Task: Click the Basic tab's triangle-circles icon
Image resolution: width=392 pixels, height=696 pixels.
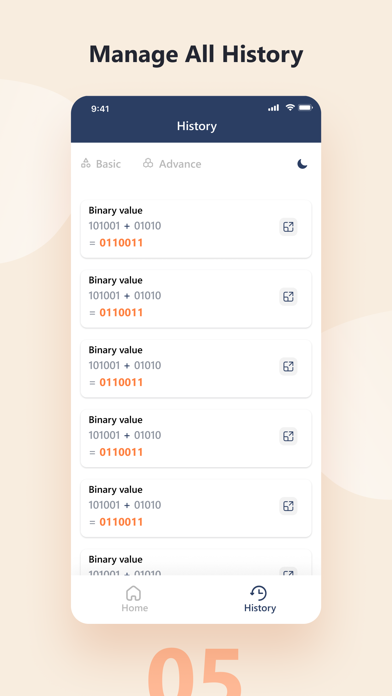Action: click(x=86, y=163)
